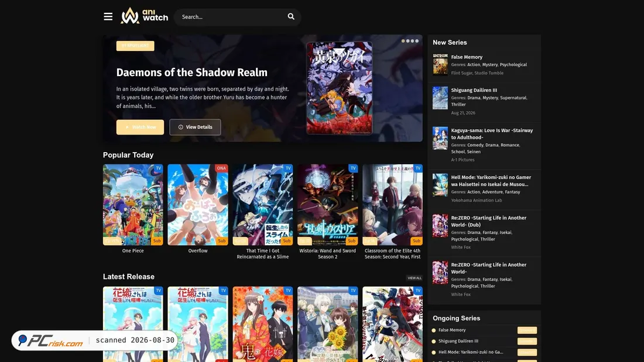Click the sunflower poster in Latest Release

[x=327, y=324]
